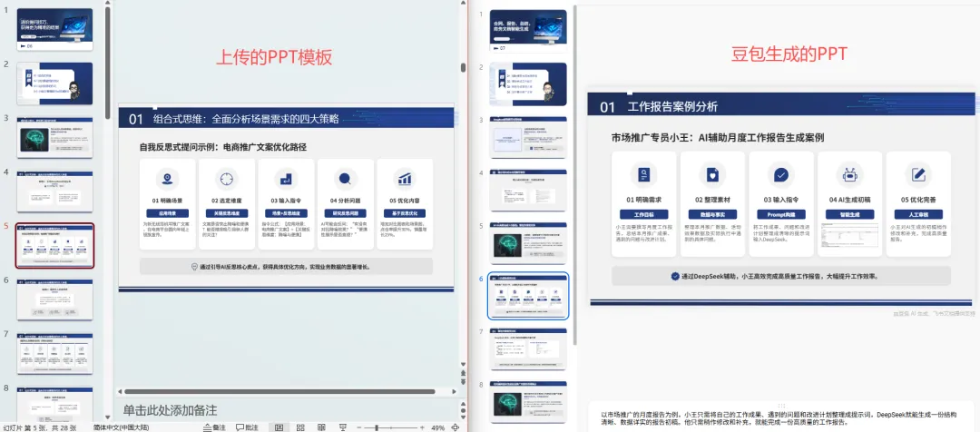Select slide 6 thumbnail in left PowerPoint panel
980x432 pixels.
(55, 299)
